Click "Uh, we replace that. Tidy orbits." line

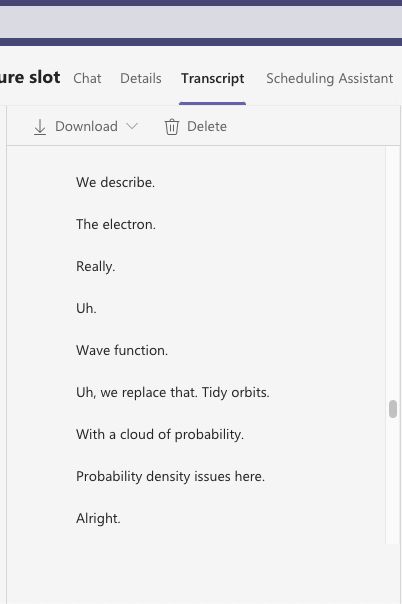(173, 392)
